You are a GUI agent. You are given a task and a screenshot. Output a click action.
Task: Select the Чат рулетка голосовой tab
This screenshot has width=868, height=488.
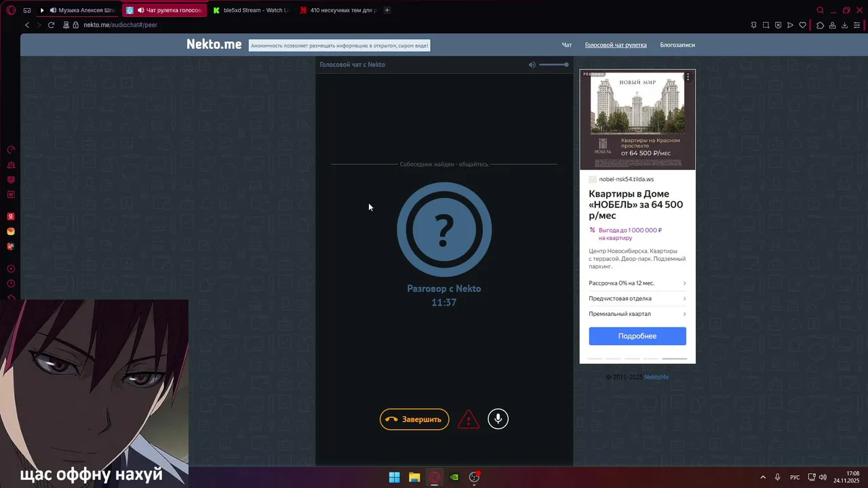click(x=165, y=10)
